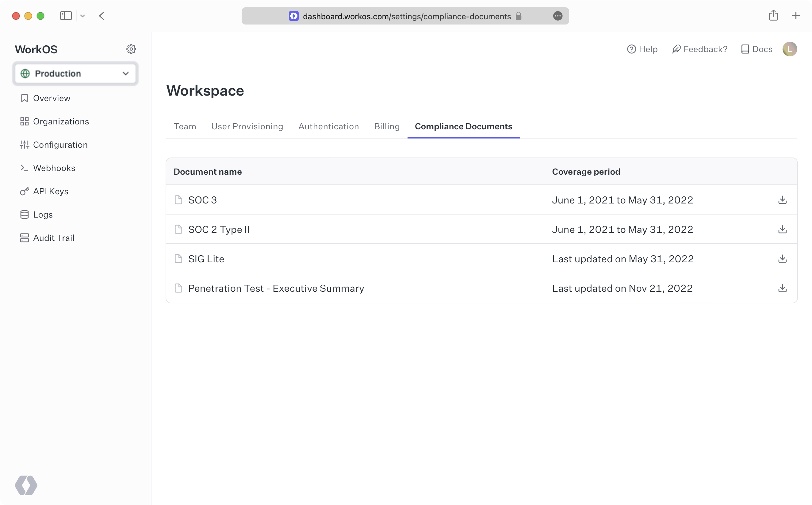Open workspace settings gear menu
This screenshot has height=505, width=812.
pyautogui.click(x=131, y=49)
